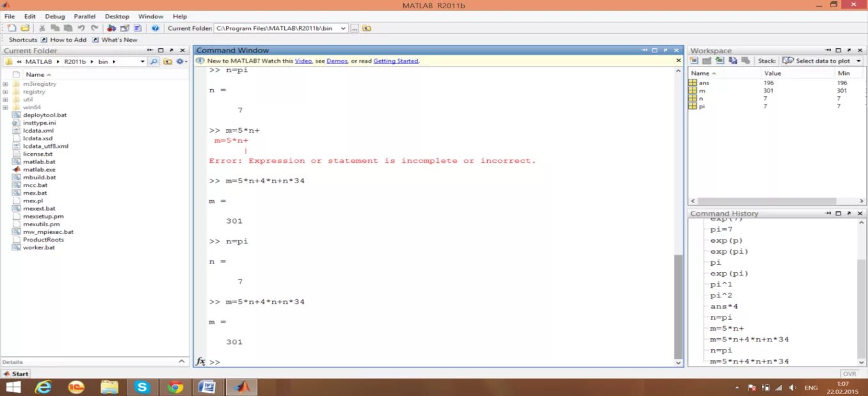Open the Parallel menu
The image size is (868, 396).
pyautogui.click(x=84, y=16)
